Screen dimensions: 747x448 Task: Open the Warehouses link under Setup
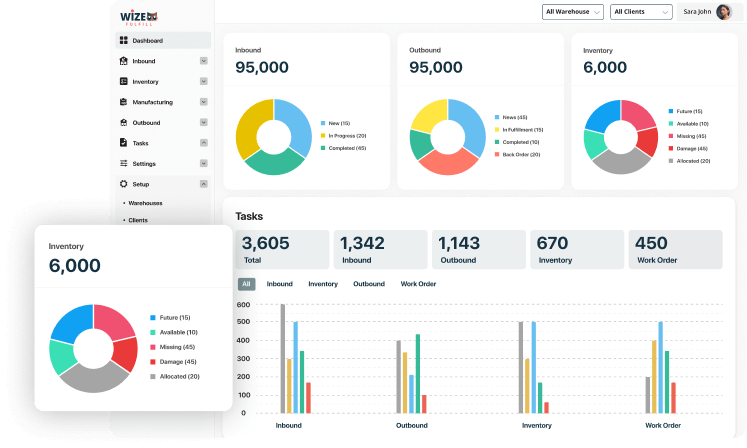click(145, 203)
